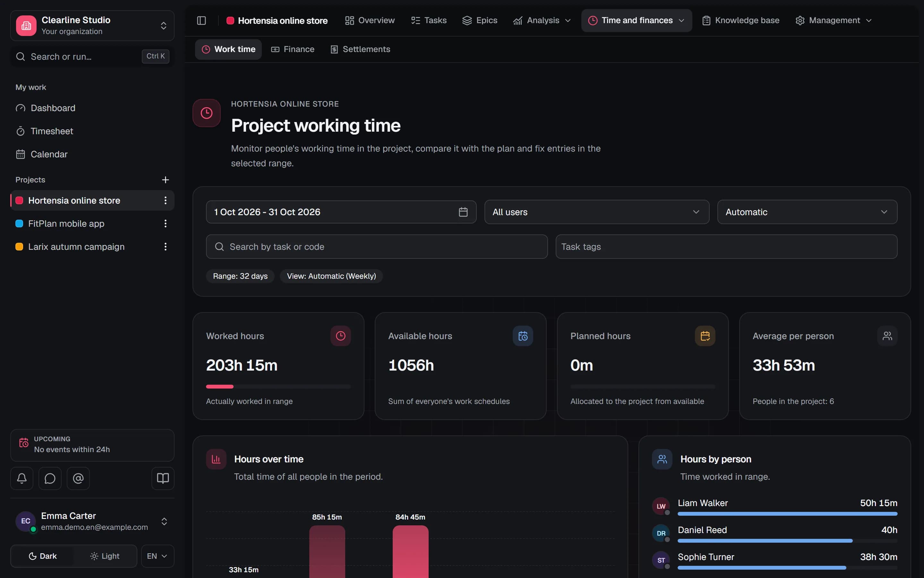Expand Management menu
Screen dimensions: 924x578
834,20
